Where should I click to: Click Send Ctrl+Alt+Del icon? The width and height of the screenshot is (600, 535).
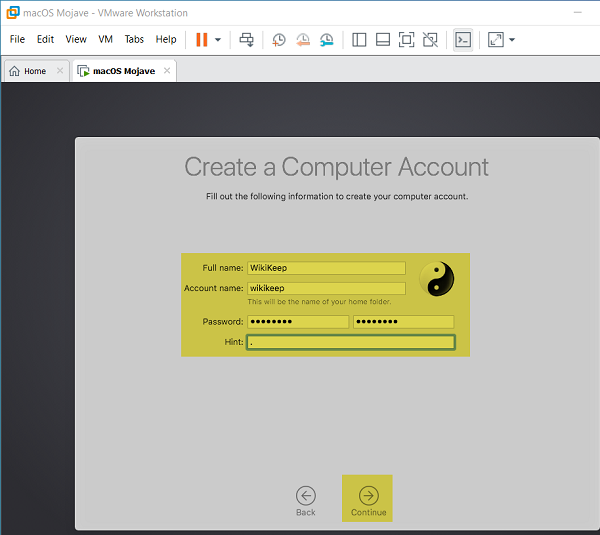click(247, 40)
